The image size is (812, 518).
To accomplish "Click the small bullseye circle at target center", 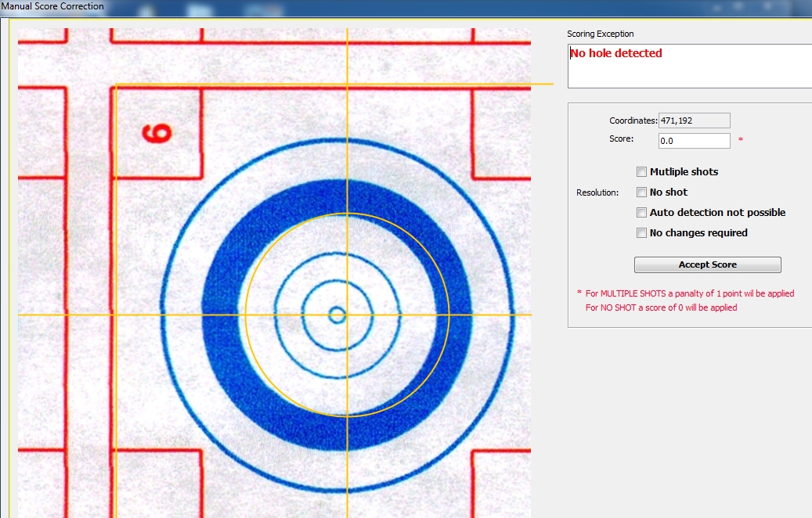I will pos(337,315).
